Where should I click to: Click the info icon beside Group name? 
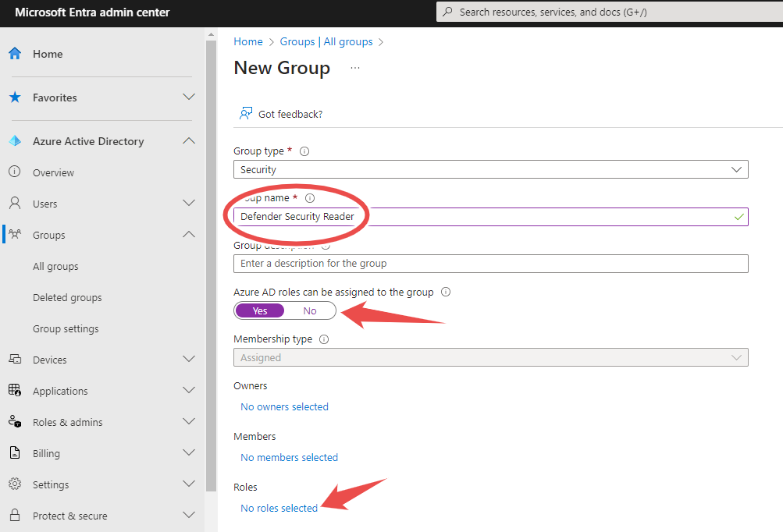click(x=310, y=198)
